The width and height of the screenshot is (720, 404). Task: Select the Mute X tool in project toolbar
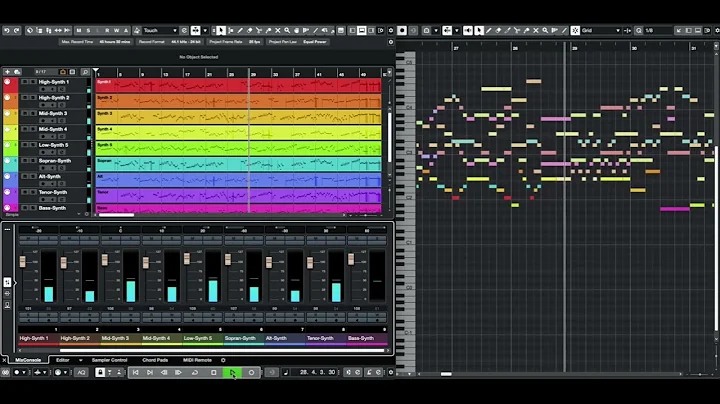pyautogui.click(x=278, y=30)
